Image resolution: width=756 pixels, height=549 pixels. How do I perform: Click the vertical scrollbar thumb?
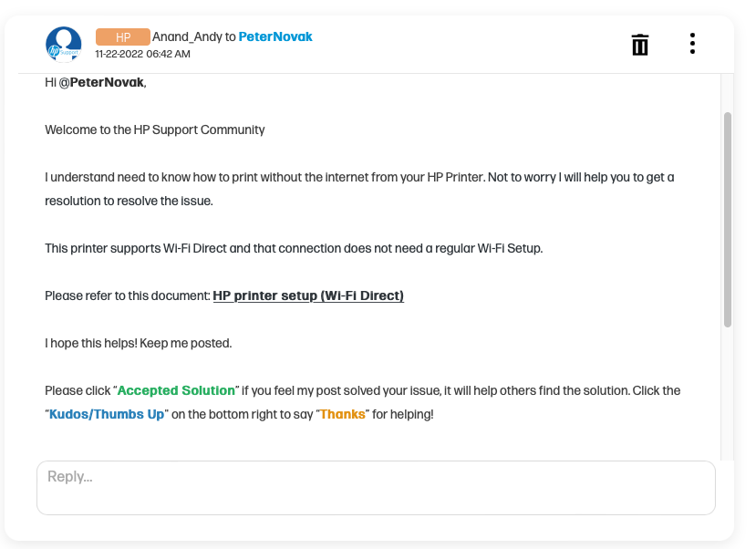(x=727, y=219)
